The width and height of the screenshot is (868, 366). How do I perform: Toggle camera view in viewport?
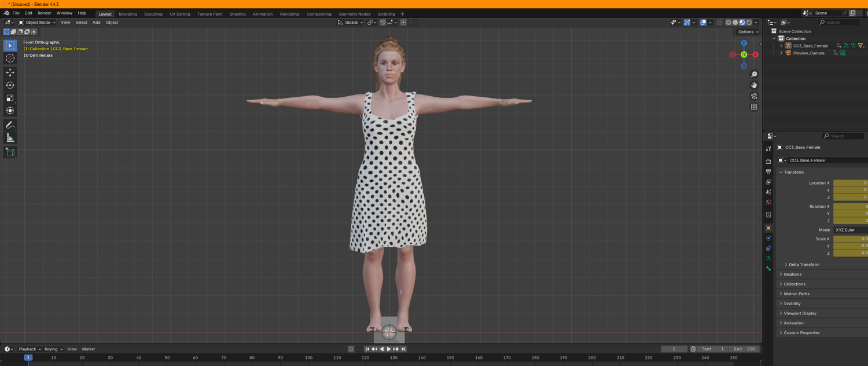click(754, 96)
